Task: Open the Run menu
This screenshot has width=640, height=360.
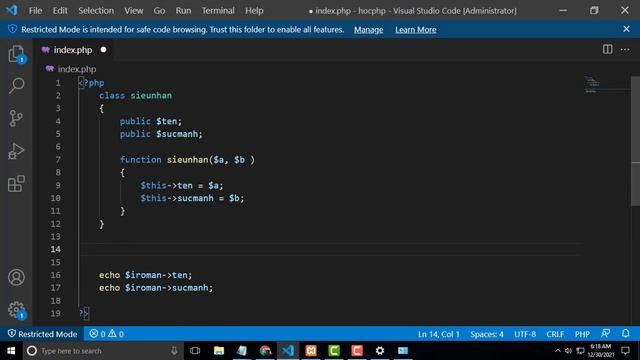Action: [183, 11]
